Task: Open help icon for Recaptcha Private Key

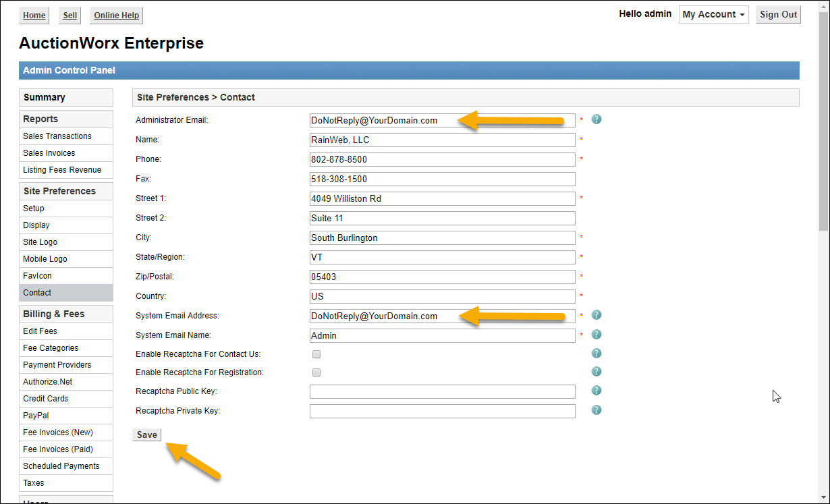Action: tap(597, 410)
